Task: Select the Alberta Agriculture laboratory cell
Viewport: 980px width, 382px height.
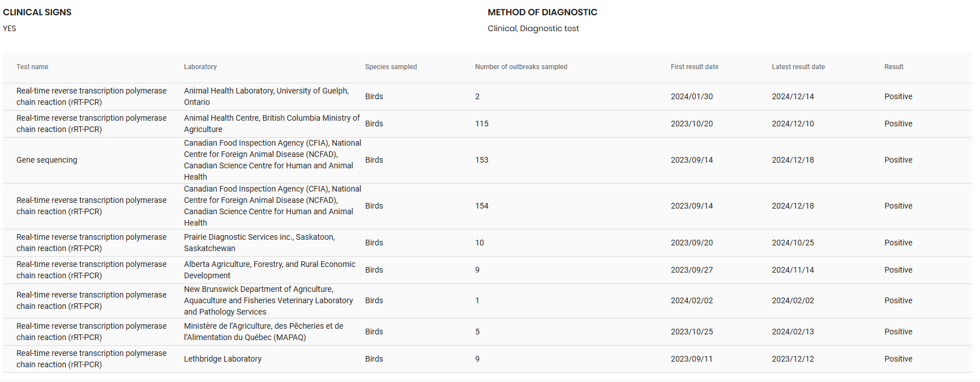Action: tap(269, 270)
